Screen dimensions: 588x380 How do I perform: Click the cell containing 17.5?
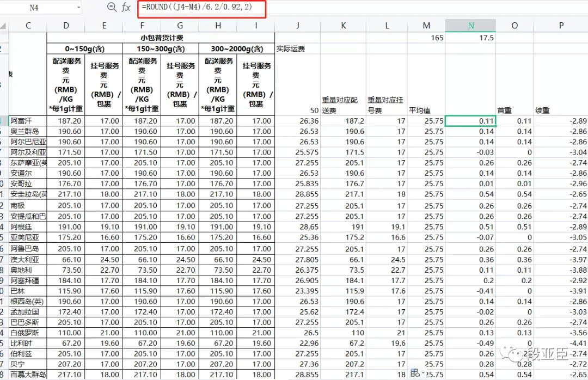coord(470,38)
